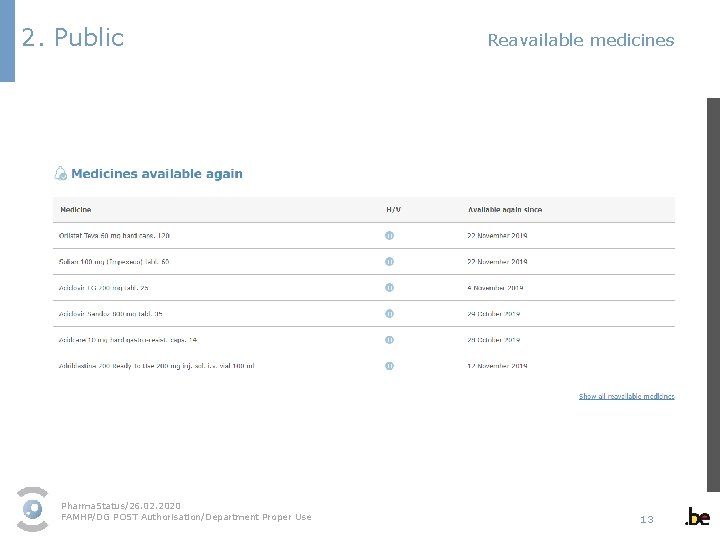Click the .be logo in the footer
The height and width of the screenshot is (540, 720).
(x=697, y=517)
